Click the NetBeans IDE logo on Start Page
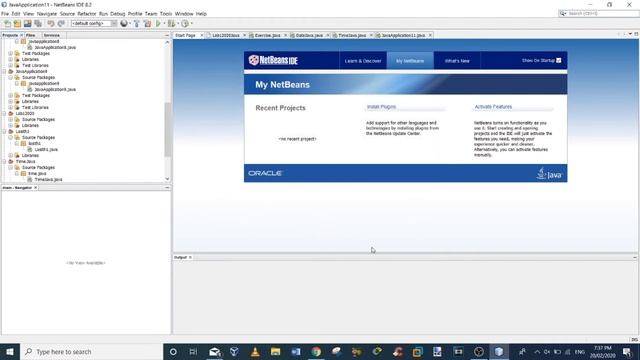Image resolution: width=640 pixels, height=360 pixels. pyautogui.click(x=273, y=60)
